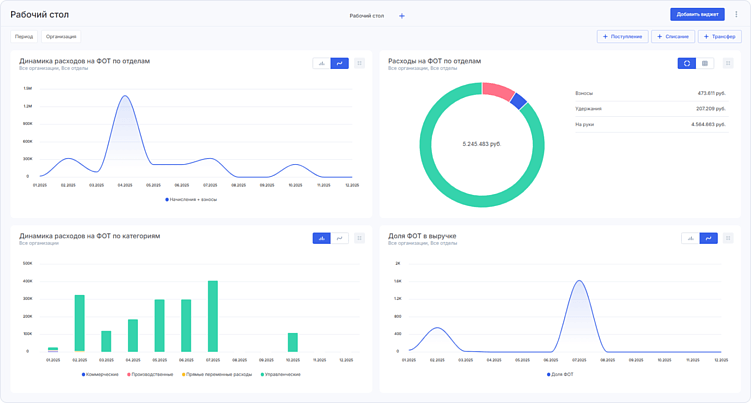This screenshot has height=403, width=751.
Task: Click the Поступление button
Action: tap(623, 36)
